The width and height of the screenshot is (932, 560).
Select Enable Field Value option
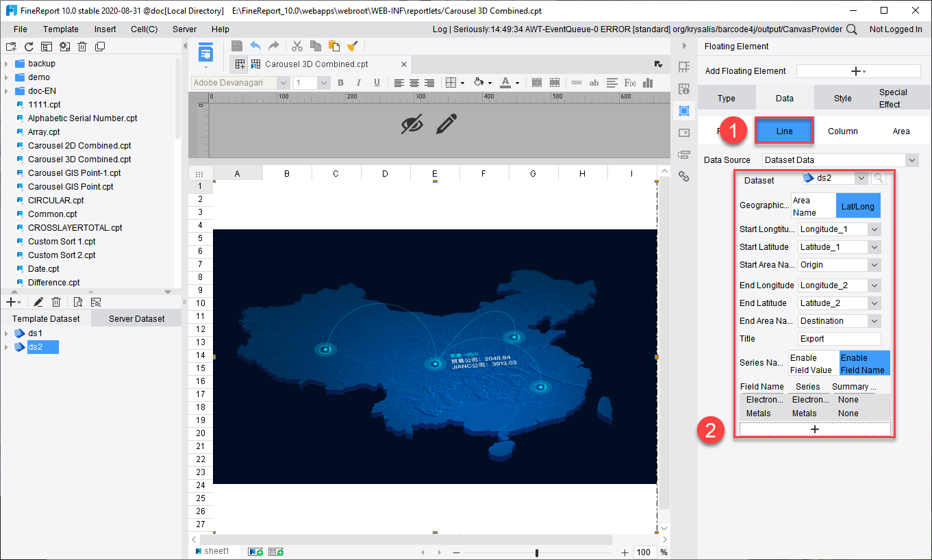813,364
